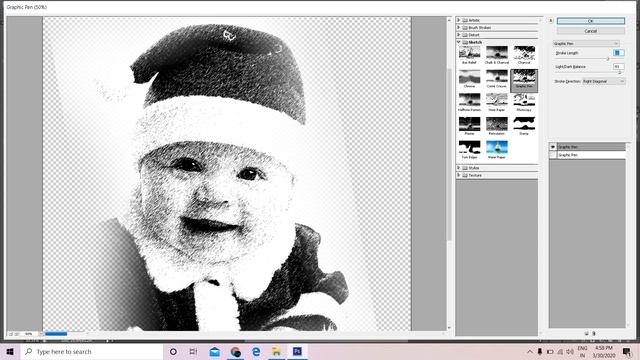Click the taskbar search box
Viewport: 640px width, 360px height.
tap(91, 351)
